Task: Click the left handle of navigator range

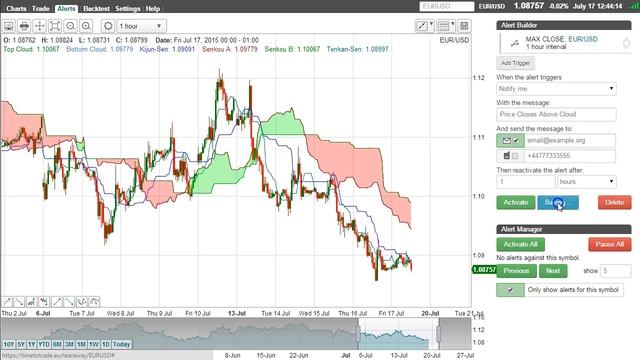Action: tap(359, 333)
